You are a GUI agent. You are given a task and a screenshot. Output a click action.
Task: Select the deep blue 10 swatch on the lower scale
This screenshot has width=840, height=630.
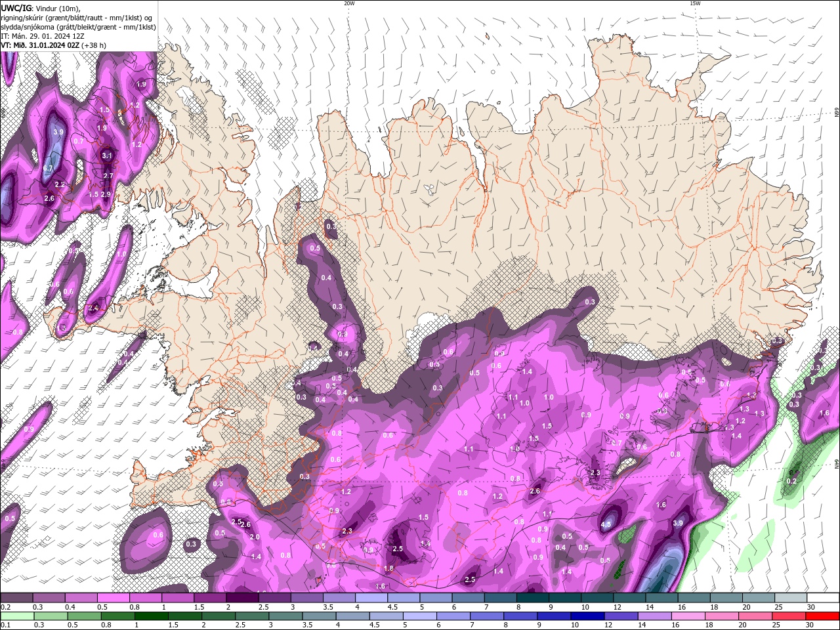click(x=587, y=616)
